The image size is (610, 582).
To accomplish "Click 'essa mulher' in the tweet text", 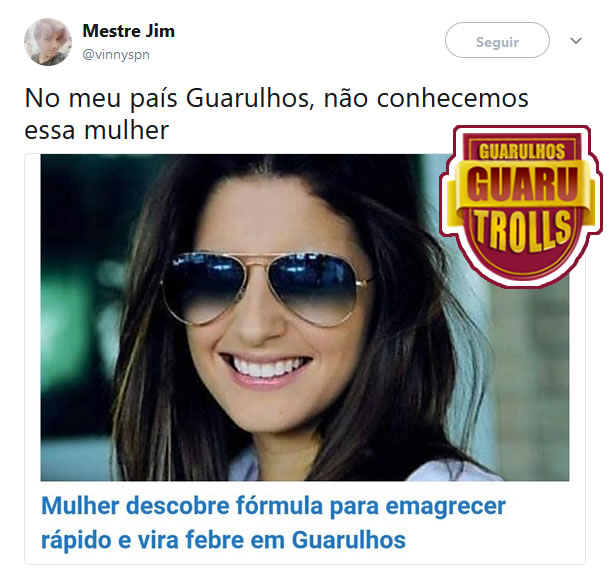I will click(x=96, y=130).
